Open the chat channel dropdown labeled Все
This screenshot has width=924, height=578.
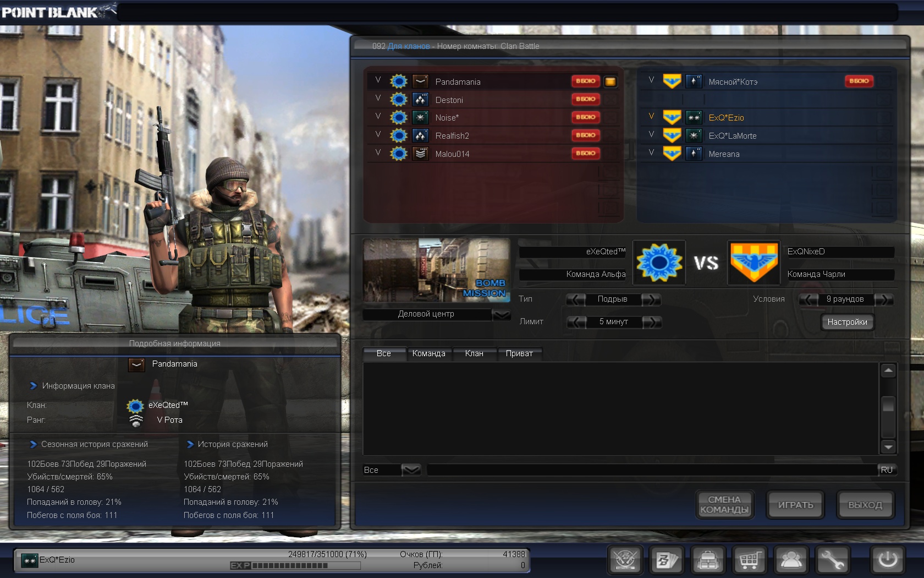411,470
